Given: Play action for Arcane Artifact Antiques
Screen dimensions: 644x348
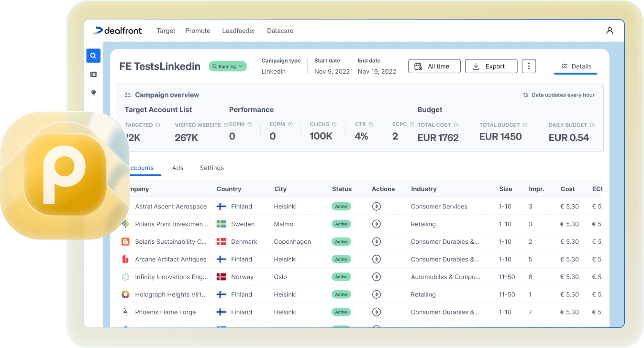Looking at the screenshot, I should coord(377,259).
